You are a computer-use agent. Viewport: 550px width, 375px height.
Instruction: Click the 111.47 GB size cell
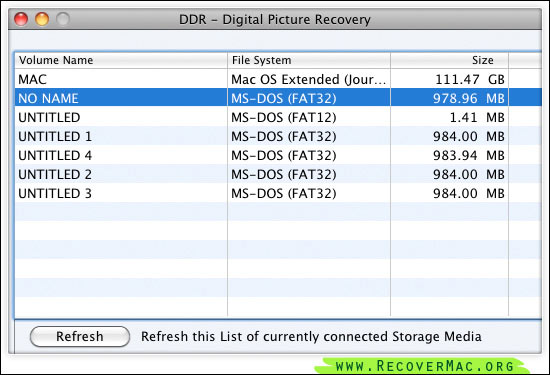(470, 79)
